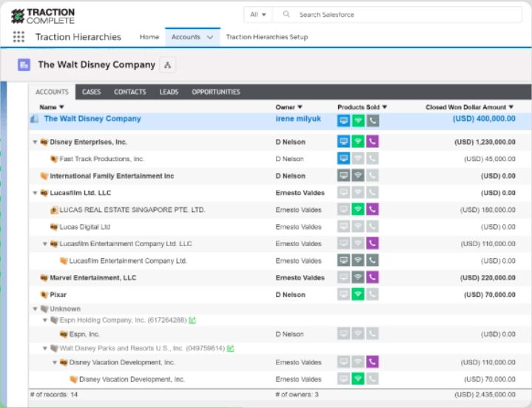This screenshot has width=532, height=408.
Task: Collapse the Unknown group node
Action: coord(35,309)
